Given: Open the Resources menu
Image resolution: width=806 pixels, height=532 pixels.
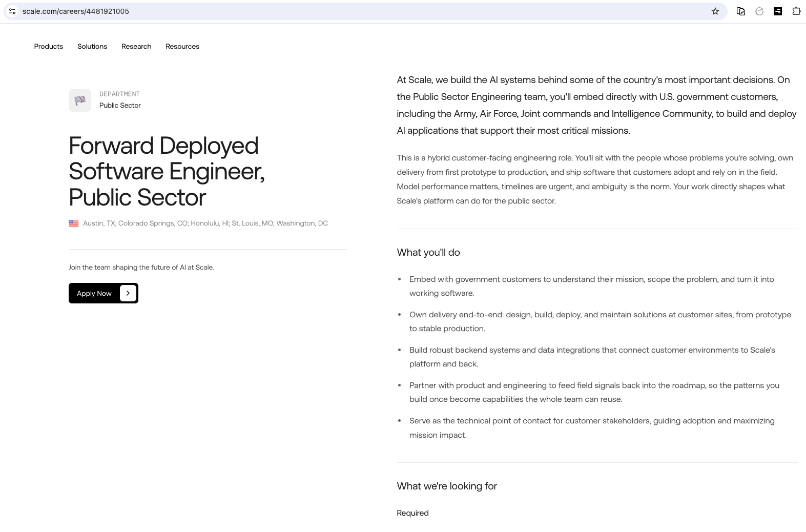Looking at the screenshot, I should point(182,46).
